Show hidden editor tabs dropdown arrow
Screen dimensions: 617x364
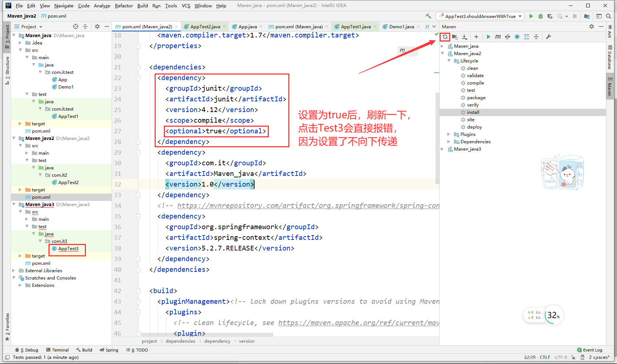pyautogui.click(x=434, y=26)
